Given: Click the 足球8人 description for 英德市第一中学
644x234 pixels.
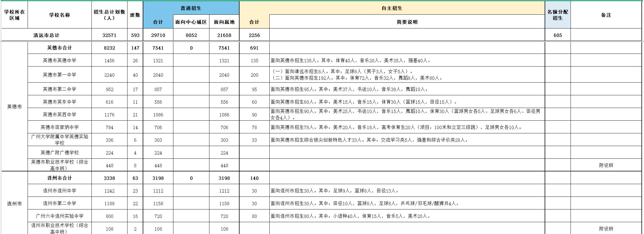Looking at the screenshot, I should pos(407,75).
